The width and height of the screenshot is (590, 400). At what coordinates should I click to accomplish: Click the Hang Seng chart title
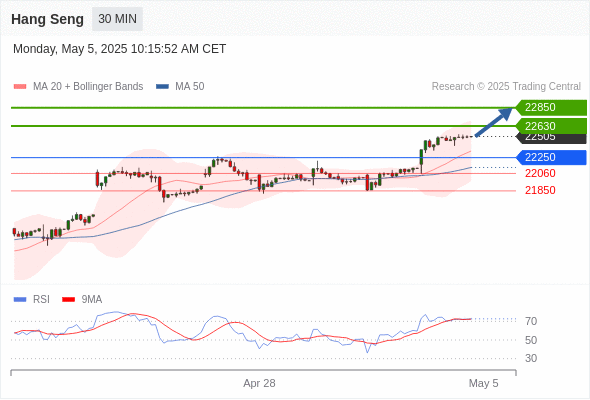coord(47,19)
